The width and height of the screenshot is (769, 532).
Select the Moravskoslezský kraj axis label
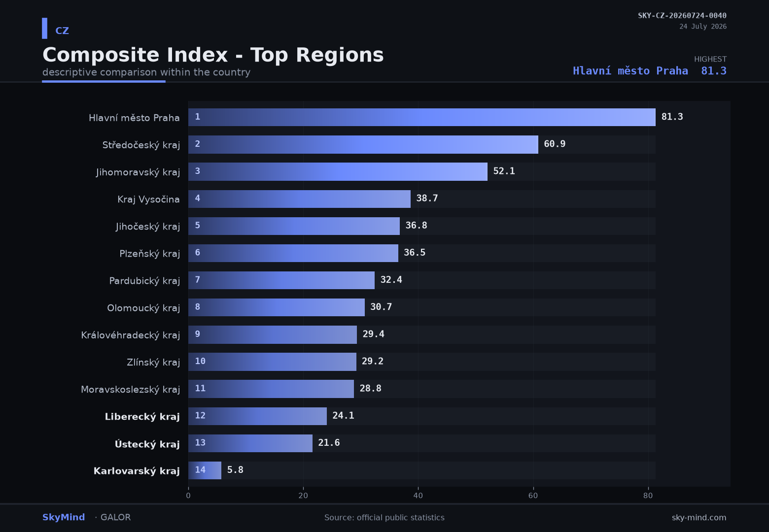[131, 389]
